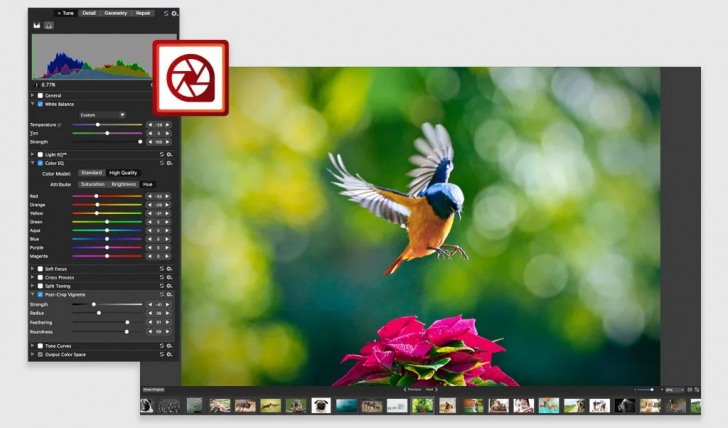Image resolution: width=728 pixels, height=428 pixels.
Task: Switch to the Tune tab
Action: tap(66, 13)
